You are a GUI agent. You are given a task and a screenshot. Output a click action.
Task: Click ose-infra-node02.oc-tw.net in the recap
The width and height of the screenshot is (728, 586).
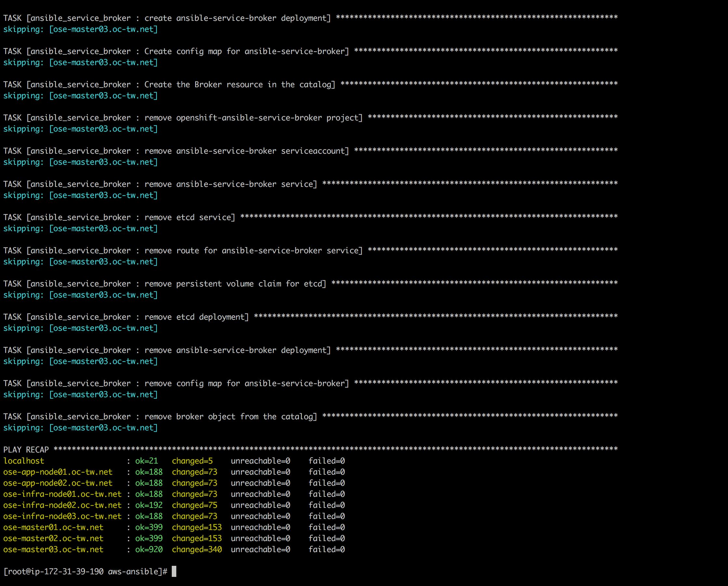(62, 505)
